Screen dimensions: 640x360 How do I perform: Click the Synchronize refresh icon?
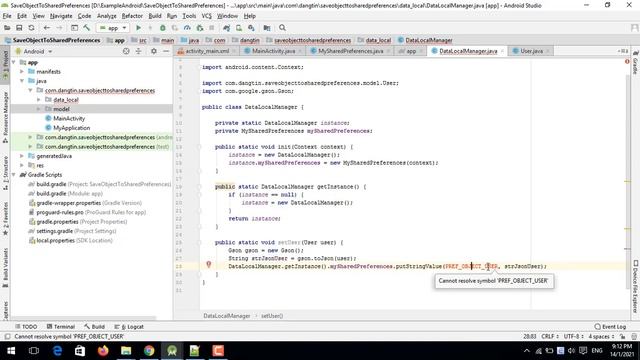tap(31, 28)
